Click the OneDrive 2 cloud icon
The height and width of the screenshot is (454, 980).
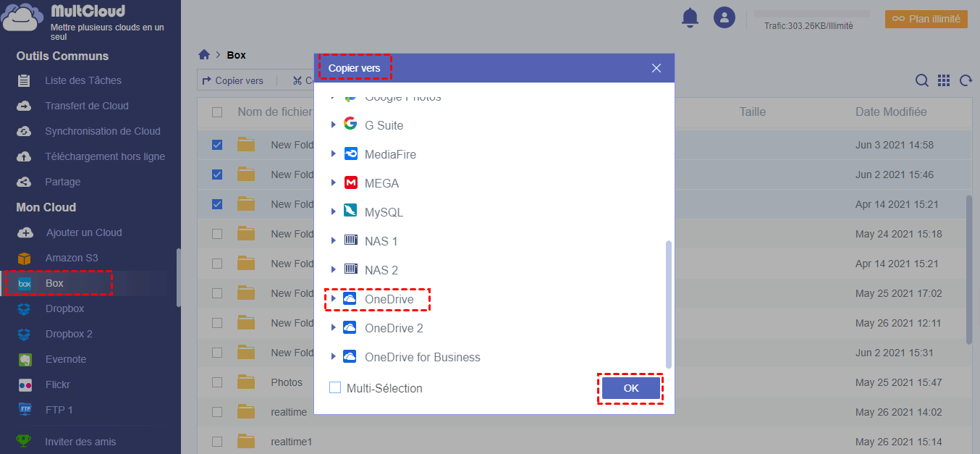350,328
